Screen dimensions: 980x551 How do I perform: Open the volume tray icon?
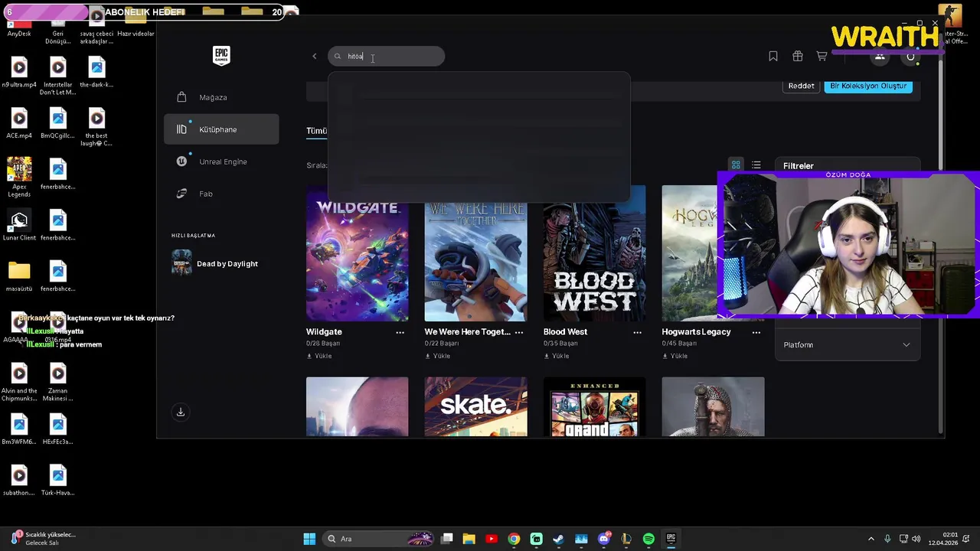pyautogui.click(x=916, y=539)
